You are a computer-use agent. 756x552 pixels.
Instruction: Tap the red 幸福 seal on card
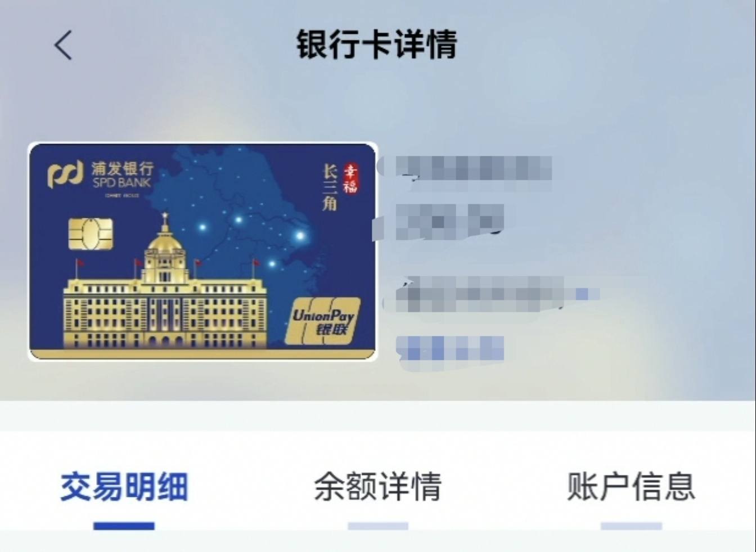coord(351,178)
